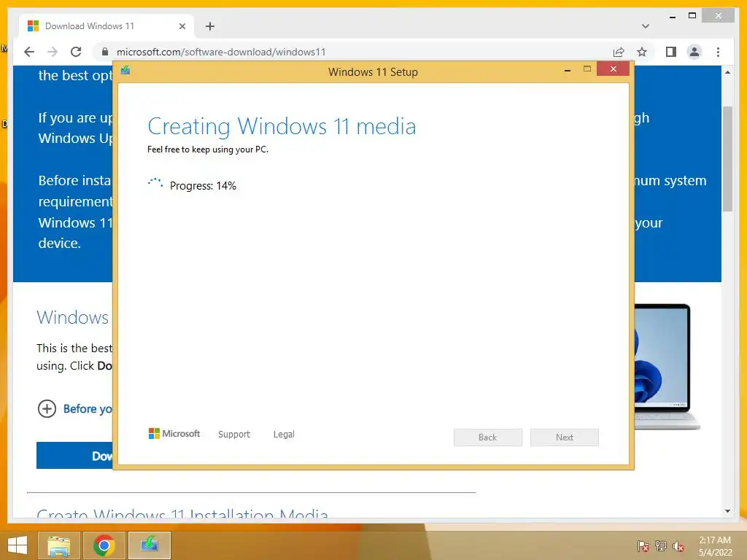Minimize the Windows 11 Setup window
Screen dimensions: 747x560
(x=567, y=70)
